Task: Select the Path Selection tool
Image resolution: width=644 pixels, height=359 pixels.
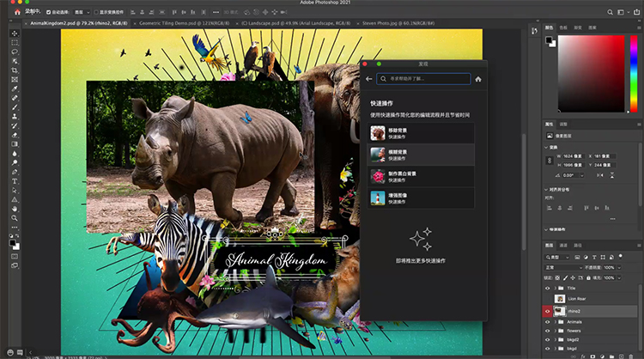Action: tap(15, 190)
